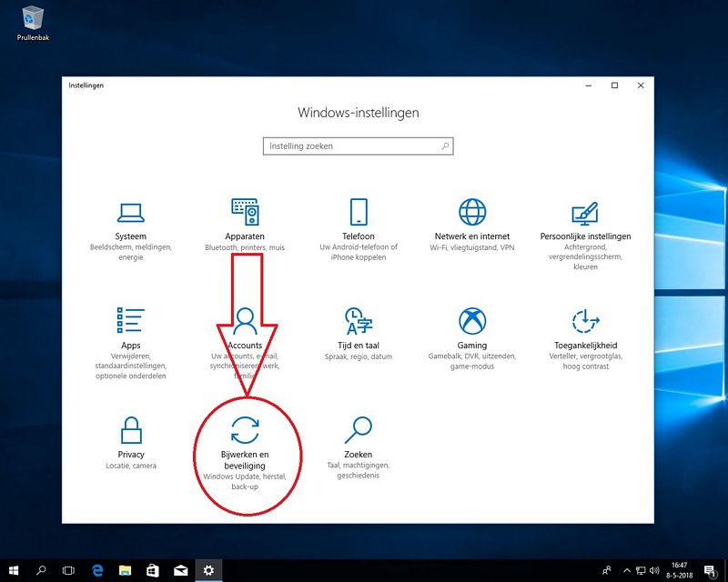Open Toegankelijkheid settings category
The width and height of the screenshot is (728, 582).
[585, 339]
